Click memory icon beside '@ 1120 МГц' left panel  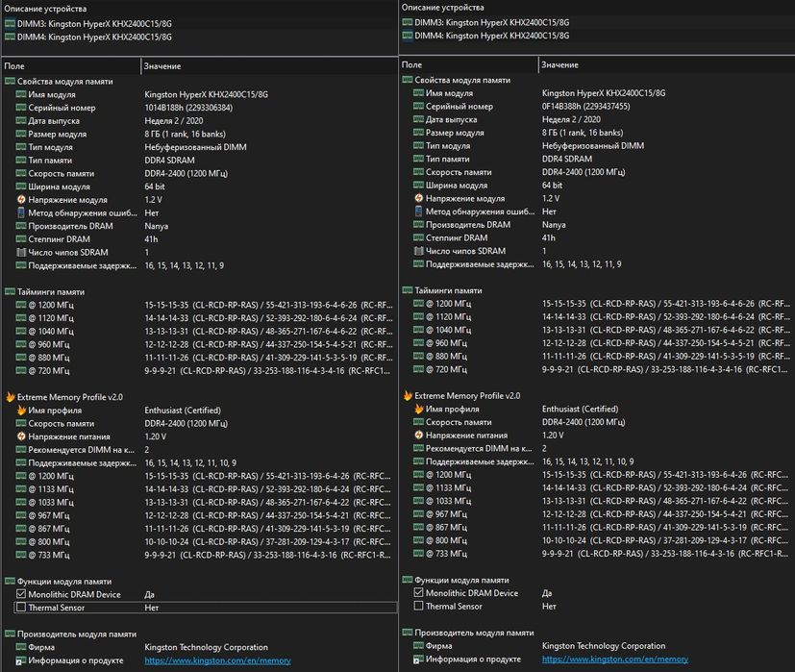coord(21,317)
